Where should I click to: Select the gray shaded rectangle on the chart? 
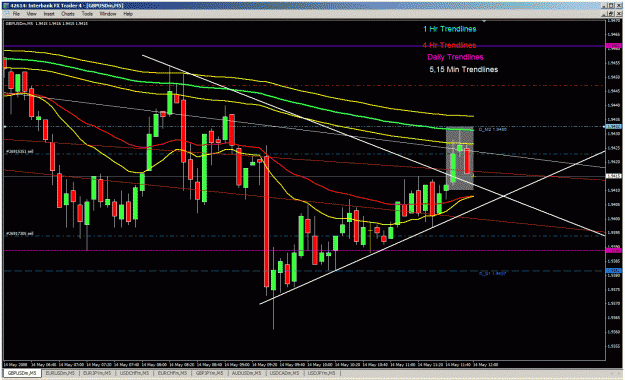pos(460,158)
